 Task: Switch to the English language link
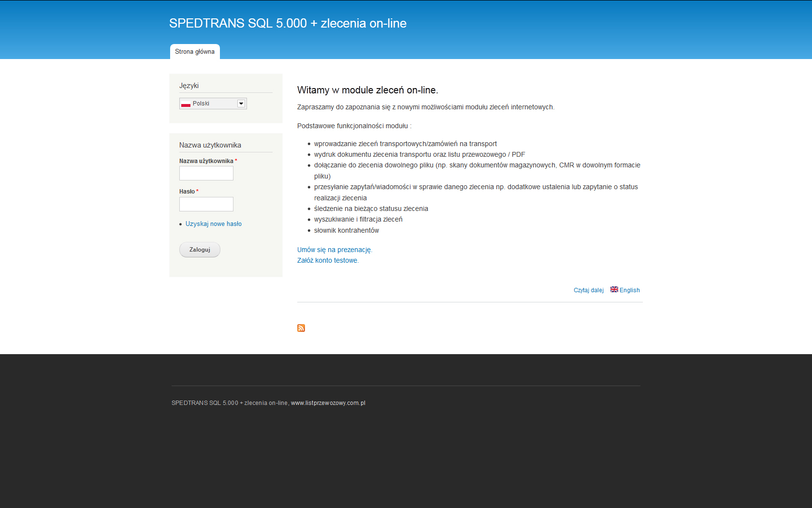point(630,290)
